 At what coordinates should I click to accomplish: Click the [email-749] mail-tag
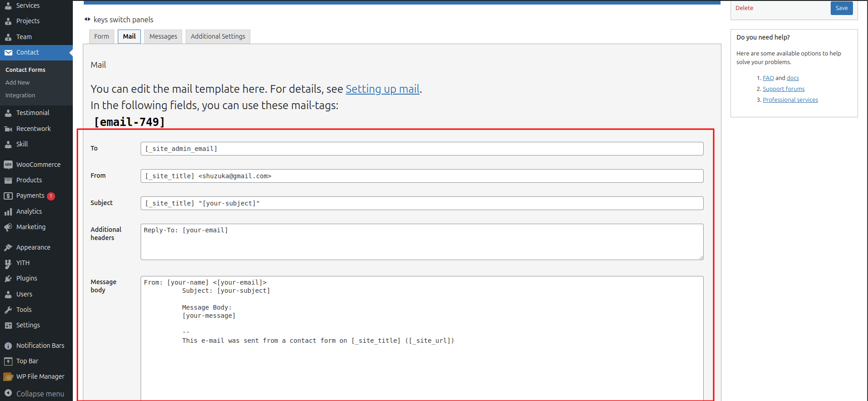coord(129,122)
